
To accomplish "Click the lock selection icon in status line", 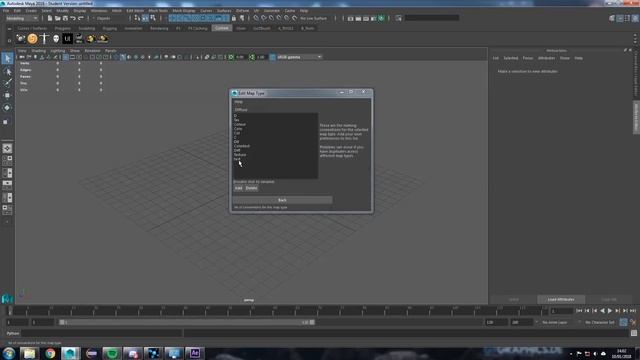I will click(234, 18).
